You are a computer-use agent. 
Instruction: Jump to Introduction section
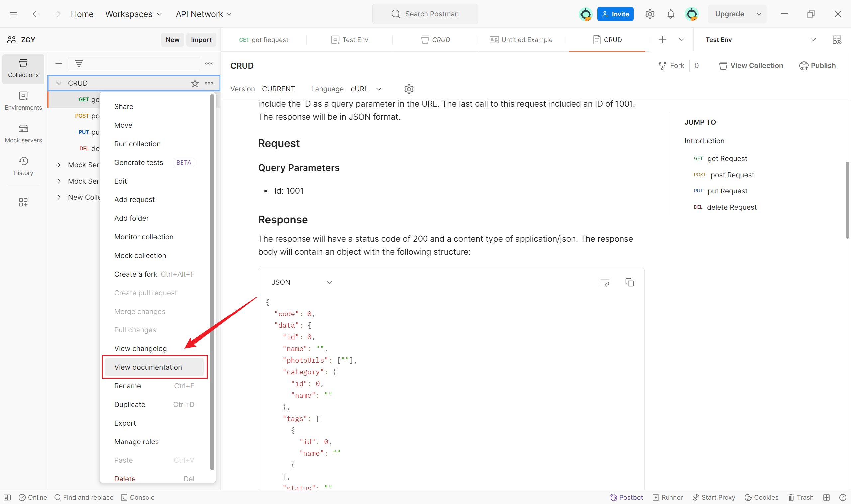pos(704,141)
